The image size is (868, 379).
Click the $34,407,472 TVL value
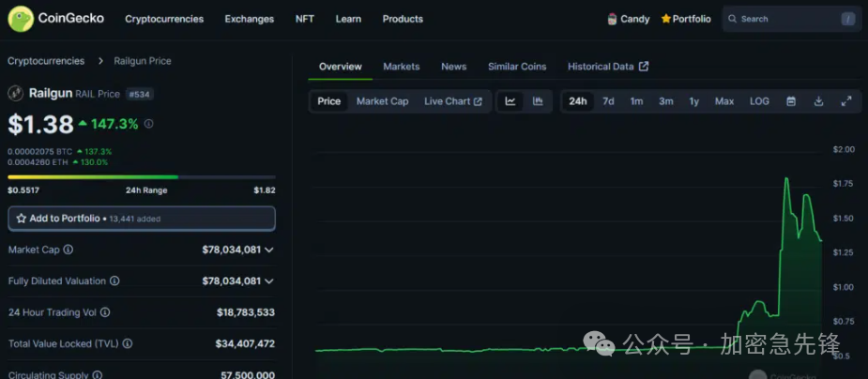point(245,343)
